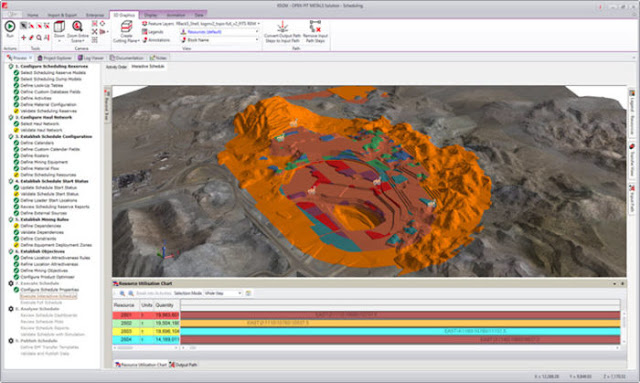Click the status check for Configure Schedule Properties
640x383 pixels.
pyautogui.click(x=16, y=289)
